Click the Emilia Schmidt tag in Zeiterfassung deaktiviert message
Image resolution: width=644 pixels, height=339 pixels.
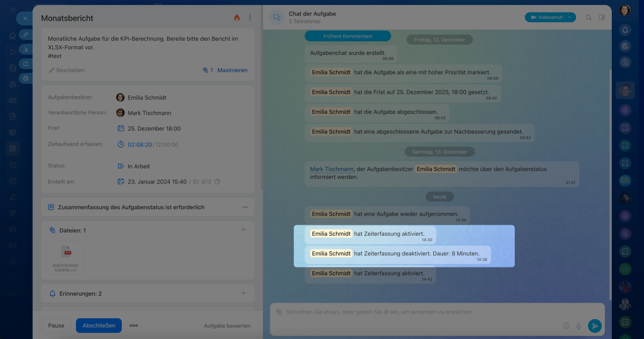331,253
